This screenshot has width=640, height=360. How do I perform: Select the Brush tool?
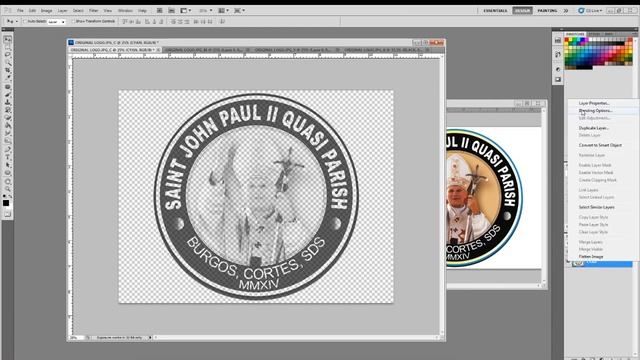click(x=7, y=94)
